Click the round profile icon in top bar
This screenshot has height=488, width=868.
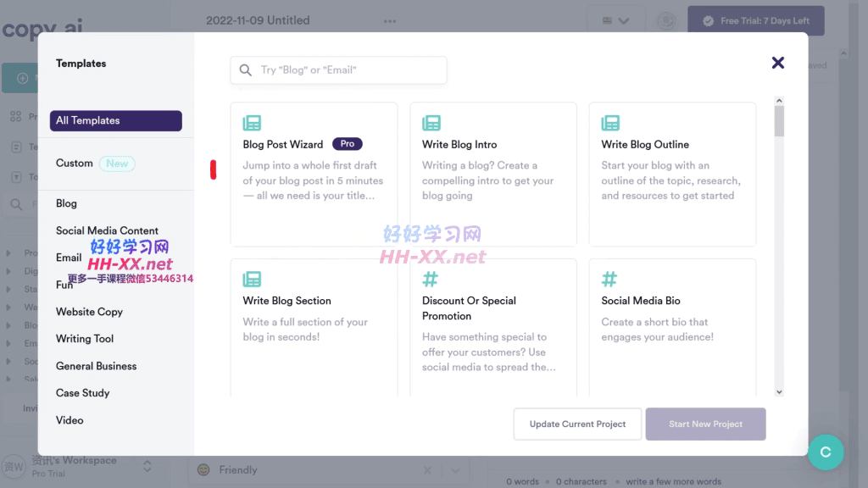tap(666, 21)
